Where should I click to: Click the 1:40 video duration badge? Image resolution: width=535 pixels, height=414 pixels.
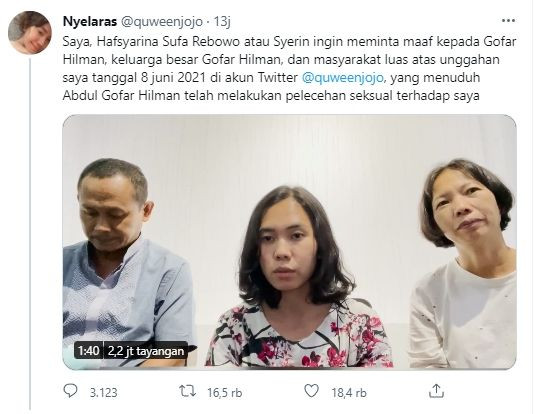(x=88, y=351)
